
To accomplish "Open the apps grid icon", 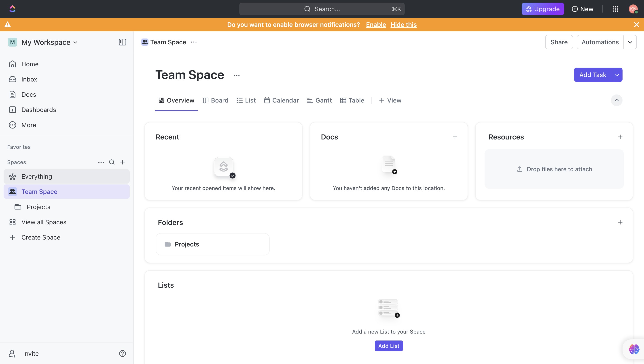I will point(615,9).
